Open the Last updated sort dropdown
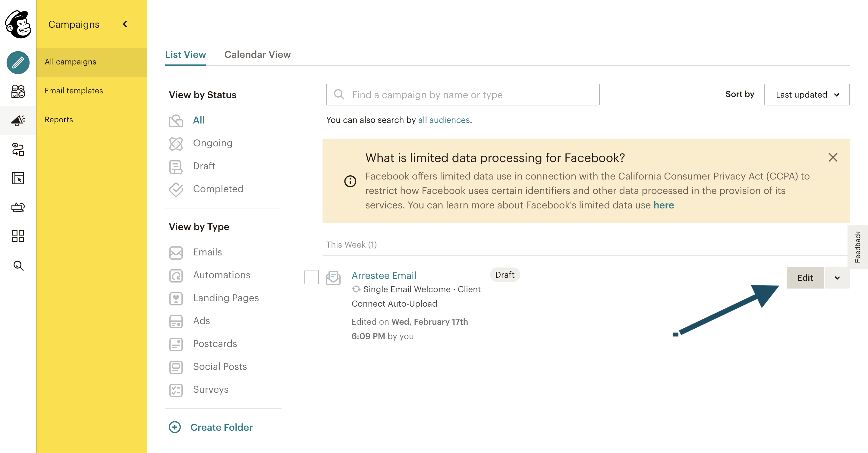The image size is (868, 453). pos(807,95)
